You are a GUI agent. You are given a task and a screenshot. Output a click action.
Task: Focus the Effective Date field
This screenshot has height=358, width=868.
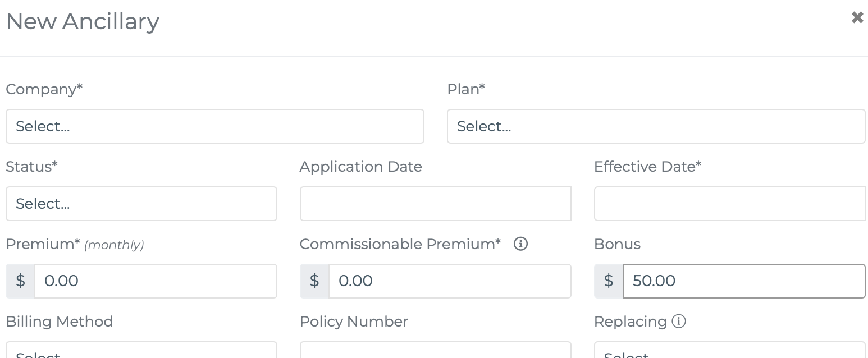pyautogui.click(x=730, y=204)
